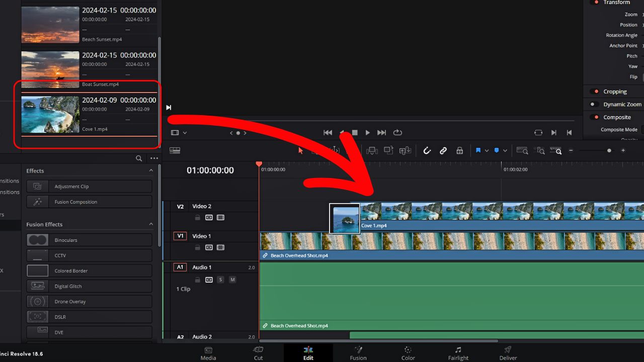The height and width of the screenshot is (362, 644).
Task: Mute the Audio 1 track
Action: pos(232,280)
